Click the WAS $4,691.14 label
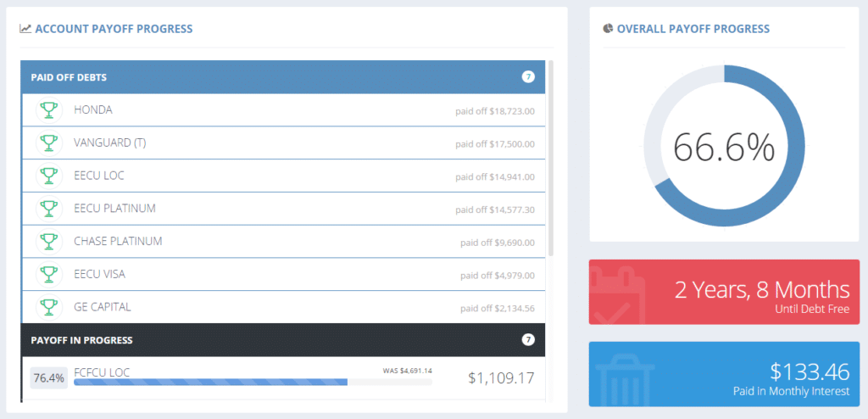 pyautogui.click(x=408, y=371)
